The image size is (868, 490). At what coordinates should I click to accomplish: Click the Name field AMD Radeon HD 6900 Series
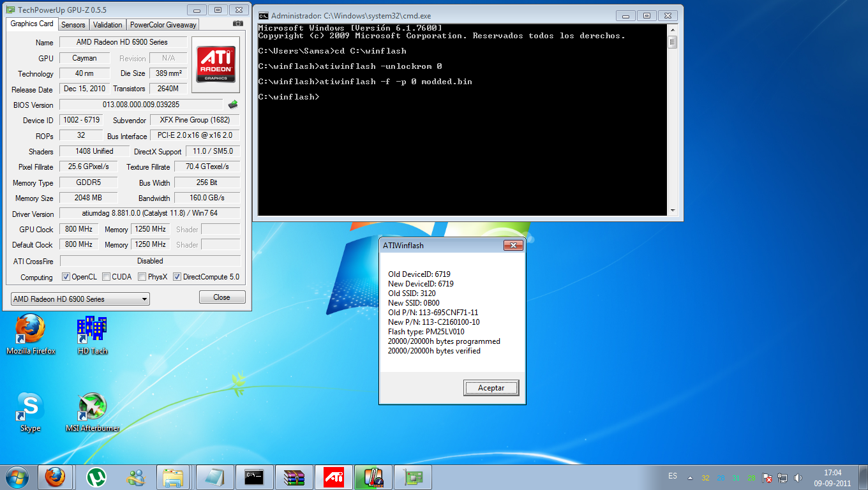pos(123,42)
